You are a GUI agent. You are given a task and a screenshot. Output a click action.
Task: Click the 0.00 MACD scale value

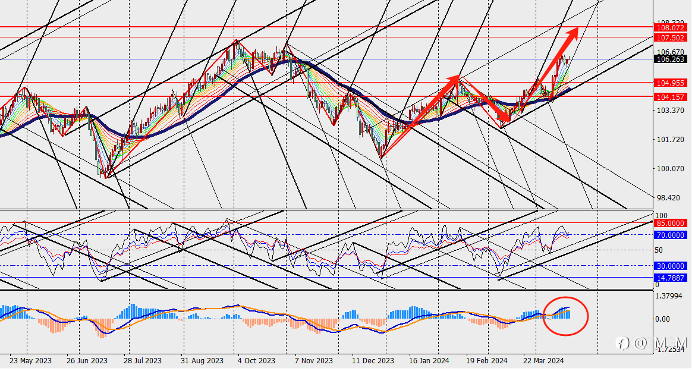pyautogui.click(x=663, y=319)
